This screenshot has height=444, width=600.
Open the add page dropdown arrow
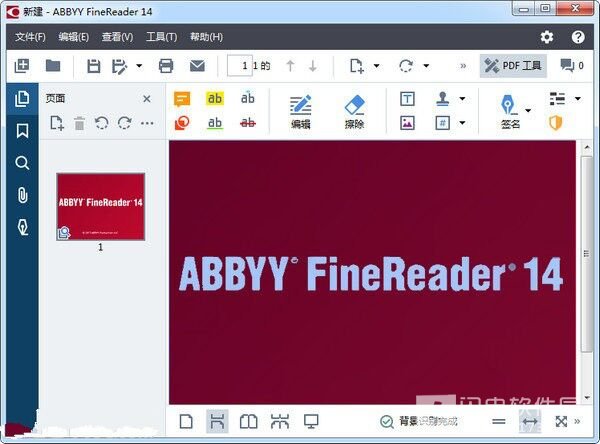[377, 66]
